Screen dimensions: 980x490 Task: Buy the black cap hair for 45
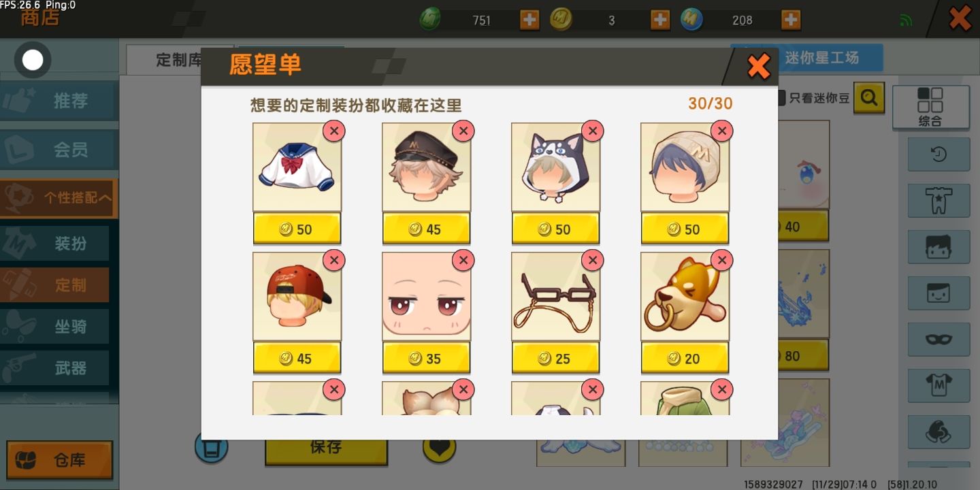click(x=426, y=229)
